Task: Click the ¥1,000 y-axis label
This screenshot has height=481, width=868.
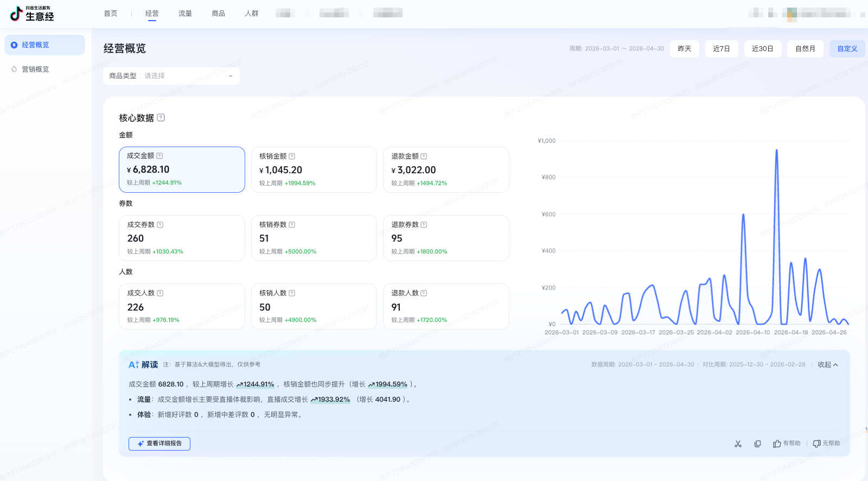Action: point(546,141)
